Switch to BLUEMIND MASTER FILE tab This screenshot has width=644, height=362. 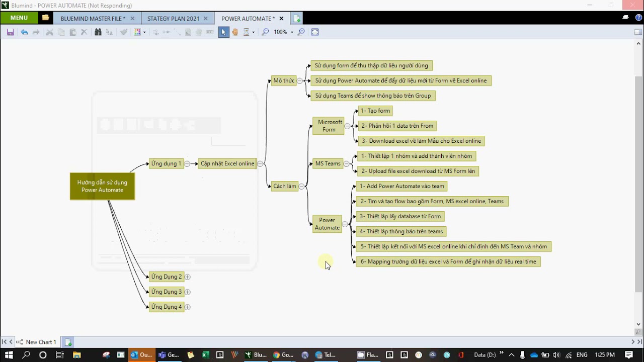(x=93, y=19)
